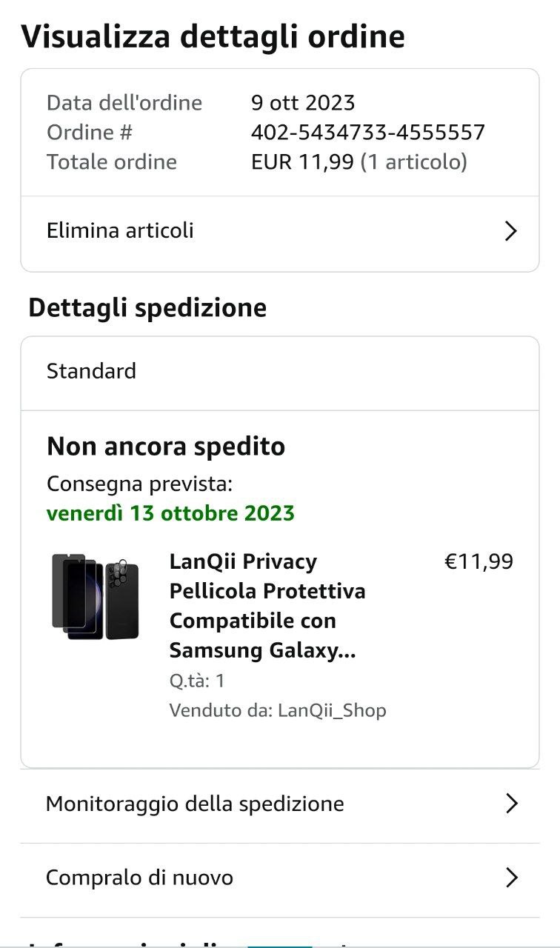Click the chevron beside Elimina articoli

(x=510, y=231)
